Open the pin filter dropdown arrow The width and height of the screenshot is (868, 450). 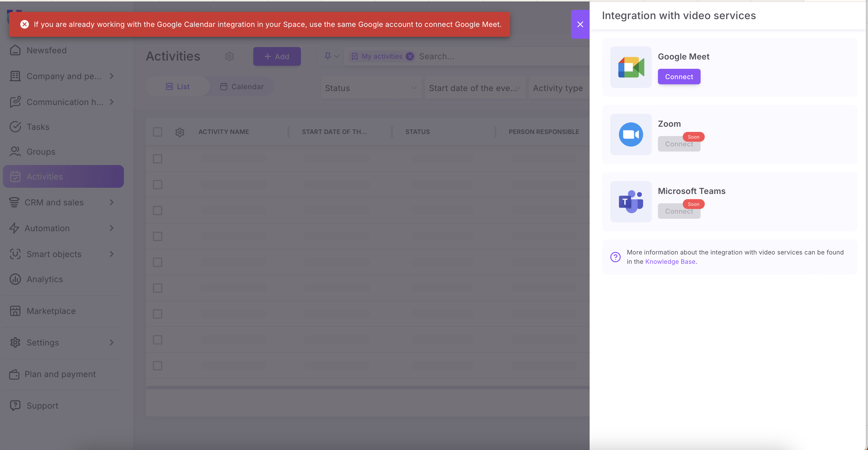[x=337, y=56]
